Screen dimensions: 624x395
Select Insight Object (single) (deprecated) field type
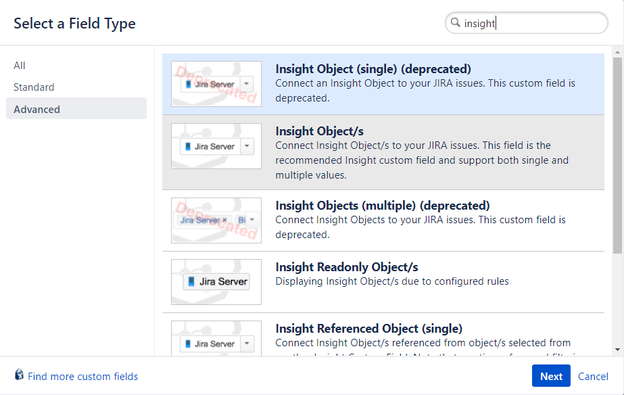tap(383, 84)
